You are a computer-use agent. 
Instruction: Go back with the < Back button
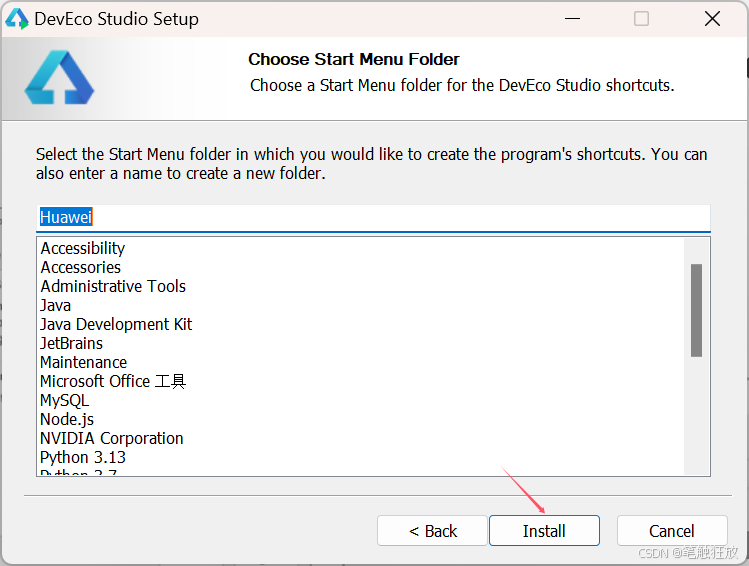(432, 530)
